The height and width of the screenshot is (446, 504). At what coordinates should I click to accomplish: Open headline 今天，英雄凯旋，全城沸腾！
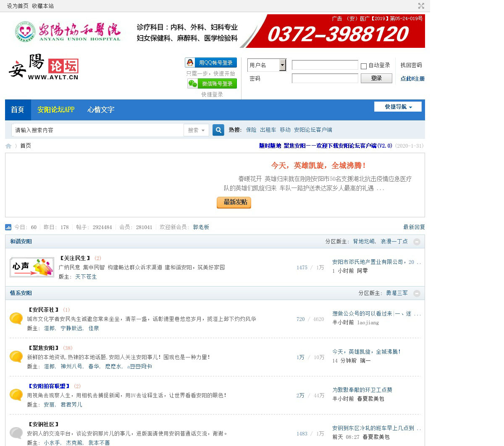[x=319, y=165]
